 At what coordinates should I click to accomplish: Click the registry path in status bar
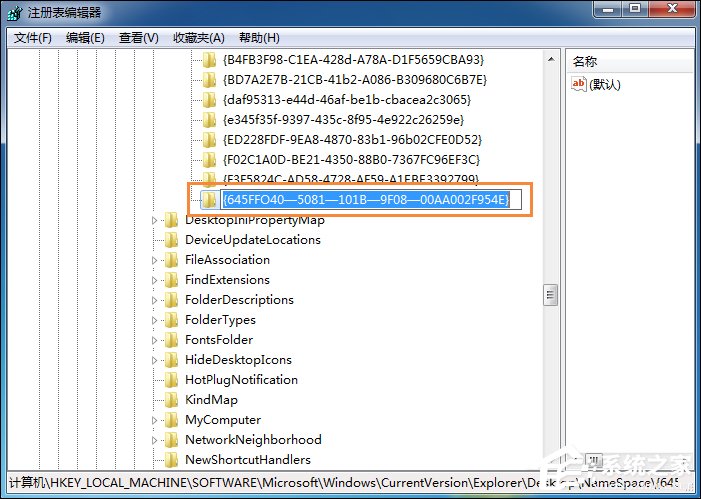click(x=344, y=483)
